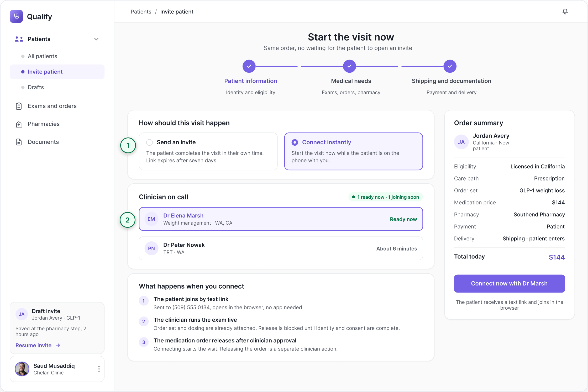Click Licensed in California eligibility value
Viewport: 588px width, 392px height.
click(537, 166)
